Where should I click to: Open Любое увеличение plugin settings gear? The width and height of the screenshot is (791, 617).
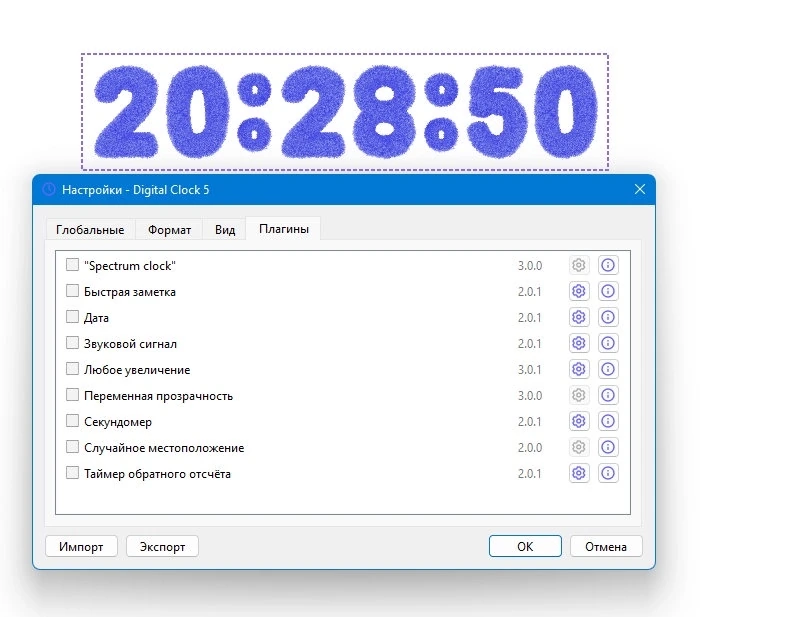(x=579, y=369)
